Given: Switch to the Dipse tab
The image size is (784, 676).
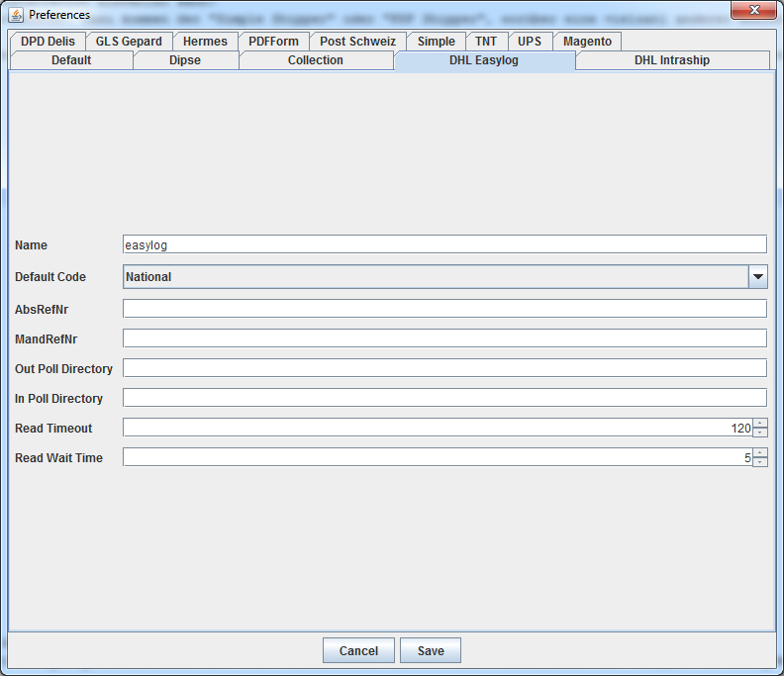Looking at the screenshot, I should click(x=185, y=60).
